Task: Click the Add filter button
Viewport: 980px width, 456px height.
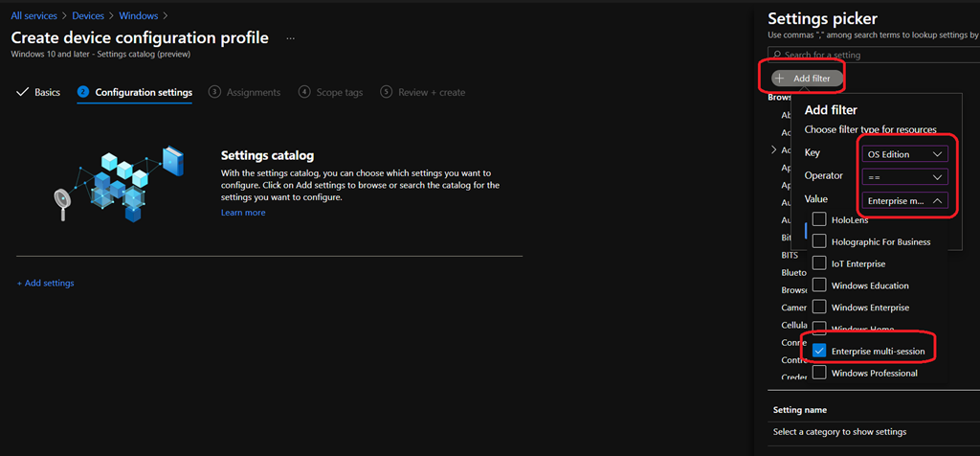Action: [804, 79]
